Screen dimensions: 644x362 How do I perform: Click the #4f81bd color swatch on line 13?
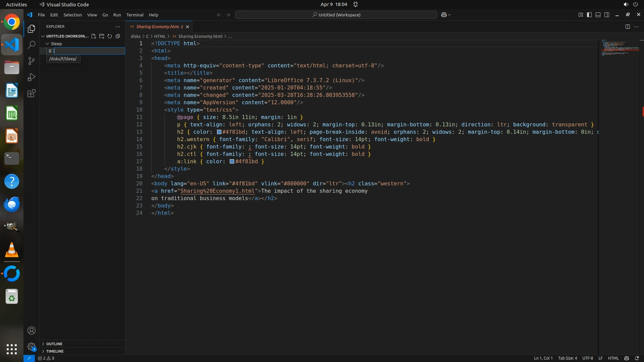coord(219,132)
